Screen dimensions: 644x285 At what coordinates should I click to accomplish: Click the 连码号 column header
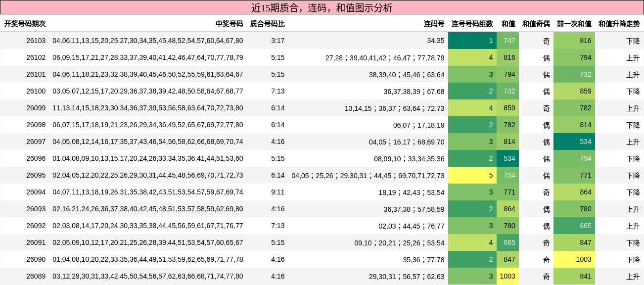[434, 24]
